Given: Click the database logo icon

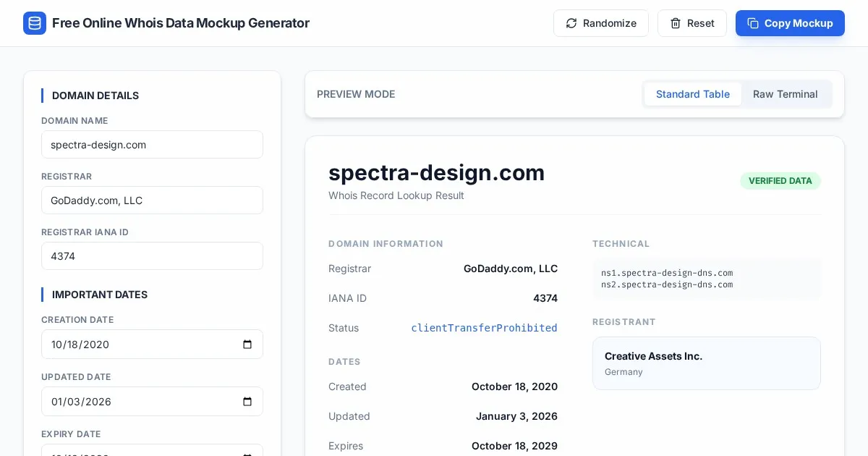Looking at the screenshot, I should 35,23.
